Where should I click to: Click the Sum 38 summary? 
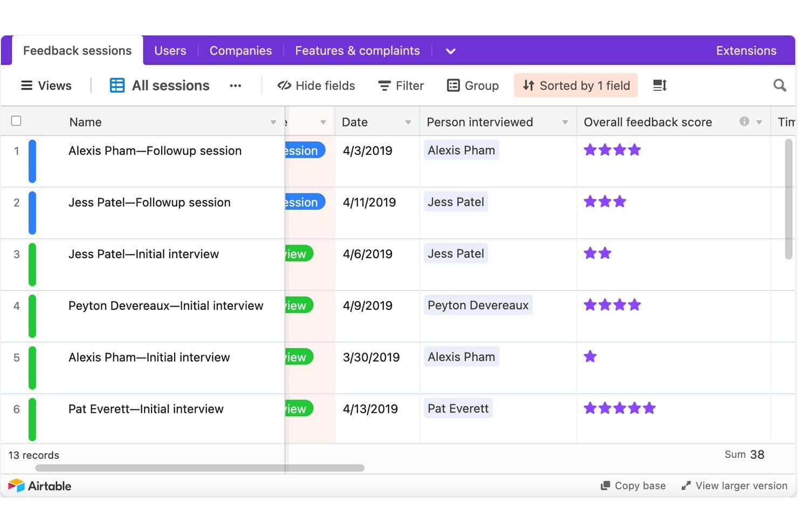(x=744, y=454)
